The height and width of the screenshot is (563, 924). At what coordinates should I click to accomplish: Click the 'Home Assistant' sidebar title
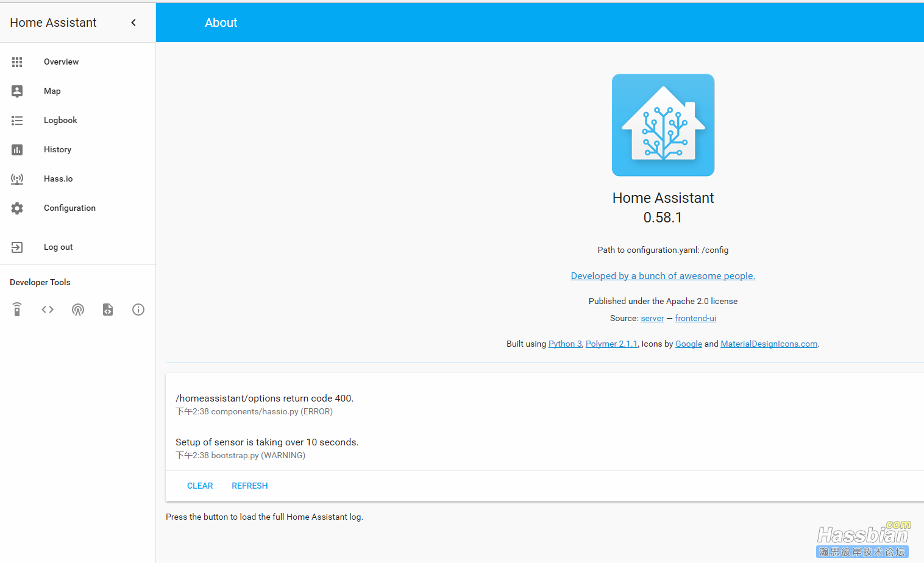(53, 23)
